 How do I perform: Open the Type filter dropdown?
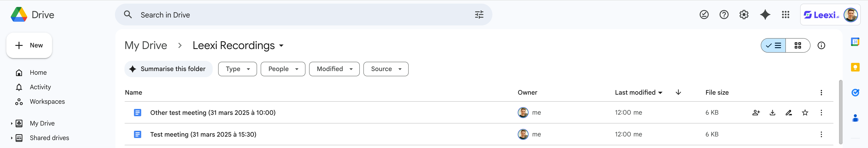pos(237,69)
